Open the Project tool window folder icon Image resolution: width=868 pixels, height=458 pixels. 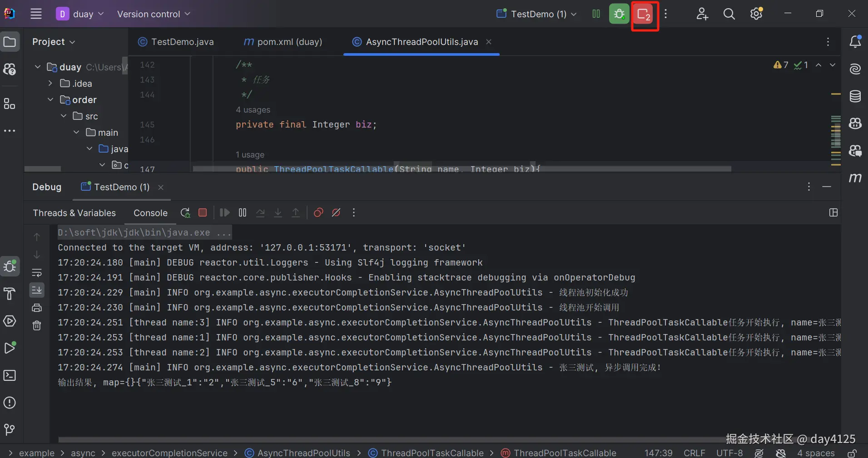coord(10,42)
